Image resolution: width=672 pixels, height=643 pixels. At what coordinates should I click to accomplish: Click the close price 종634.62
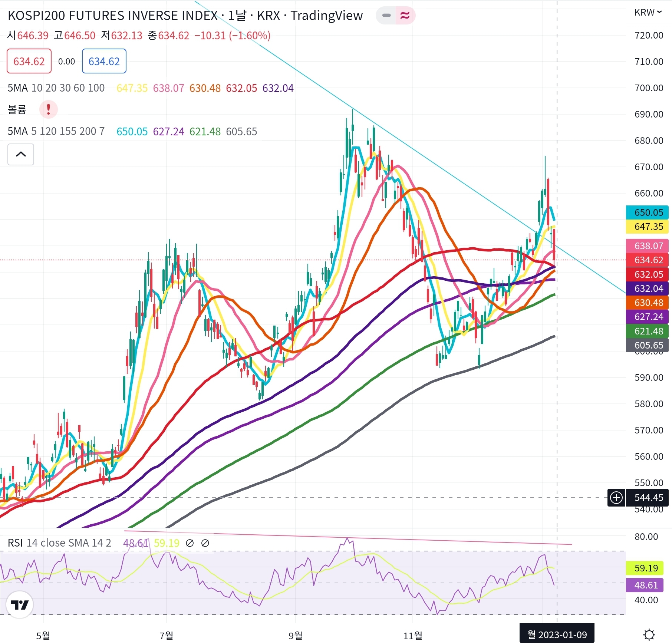coord(168,36)
